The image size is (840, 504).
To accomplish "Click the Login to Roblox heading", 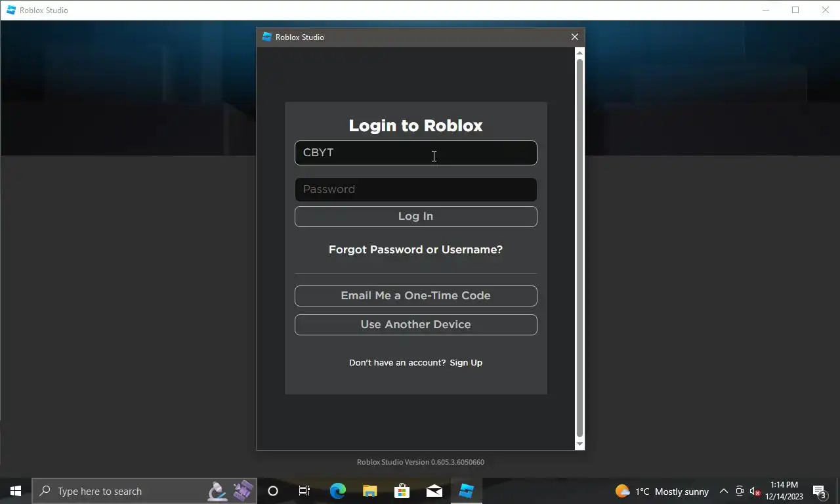I will coord(415,125).
